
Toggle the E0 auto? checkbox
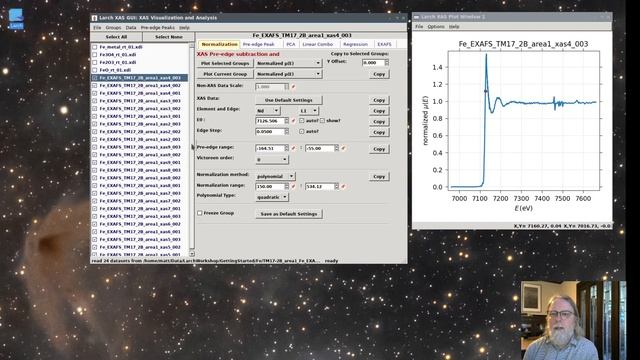pos(302,121)
